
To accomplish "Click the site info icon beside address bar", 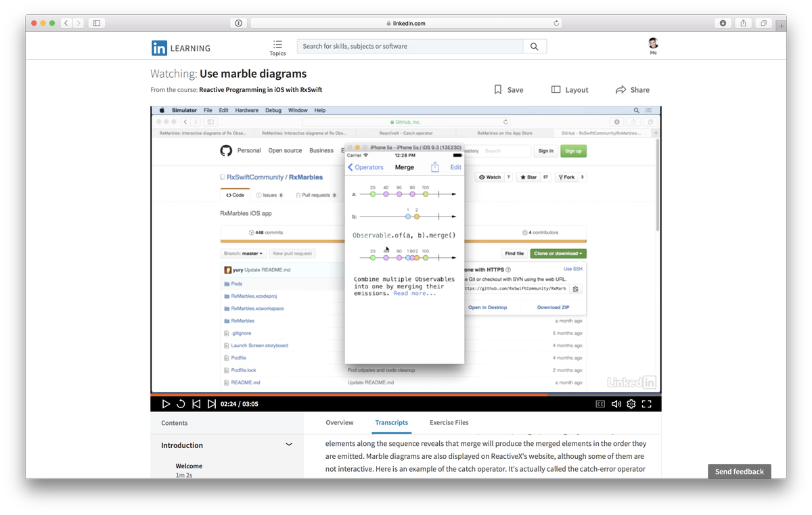I will (238, 23).
